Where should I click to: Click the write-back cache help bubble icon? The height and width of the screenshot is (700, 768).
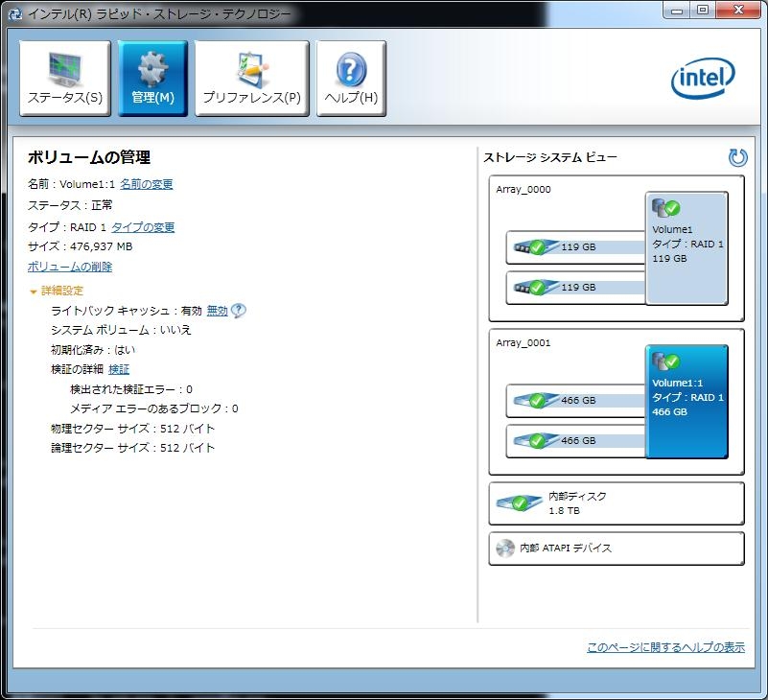pos(239,311)
